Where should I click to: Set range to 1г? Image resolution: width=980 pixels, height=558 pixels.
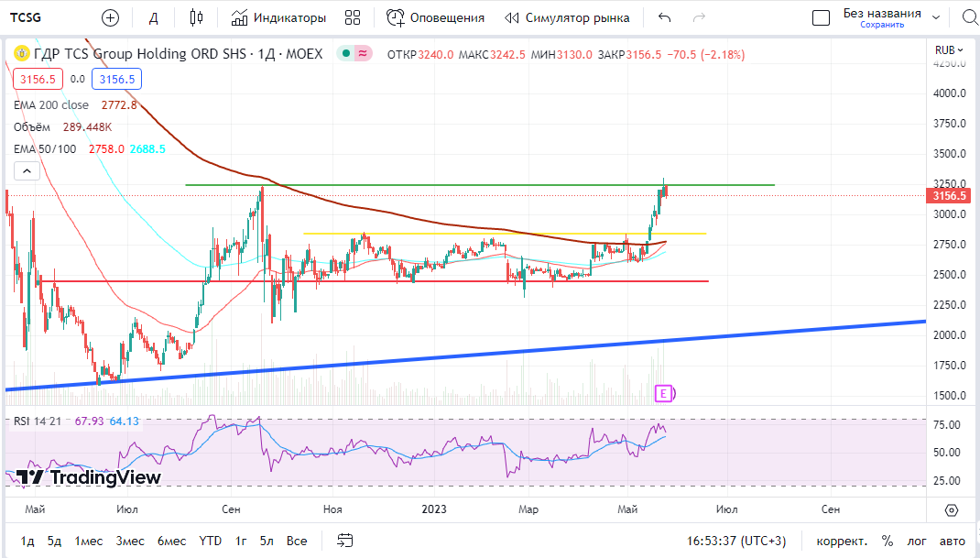point(241,542)
